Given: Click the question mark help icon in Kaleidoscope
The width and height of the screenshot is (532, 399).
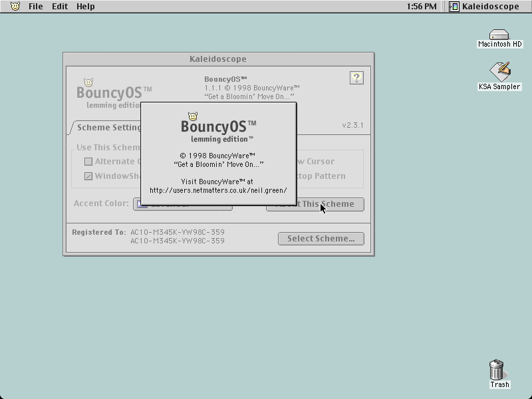Looking at the screenshot, I should pyautogui.click(x=356, y=78).
